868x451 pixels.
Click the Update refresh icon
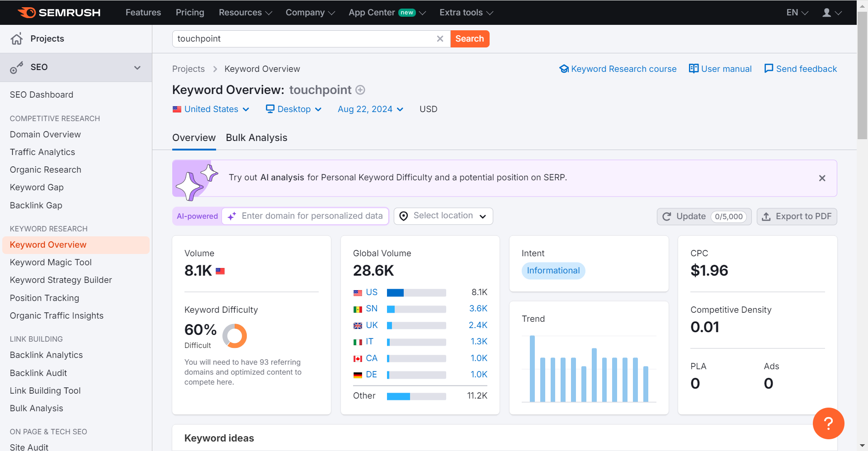click(x=666, y=216)
